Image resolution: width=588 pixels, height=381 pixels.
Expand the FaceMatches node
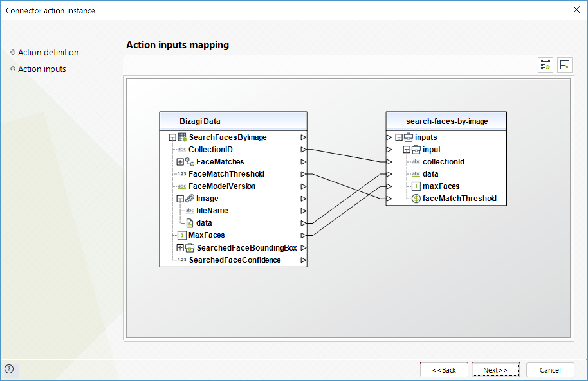180,162
